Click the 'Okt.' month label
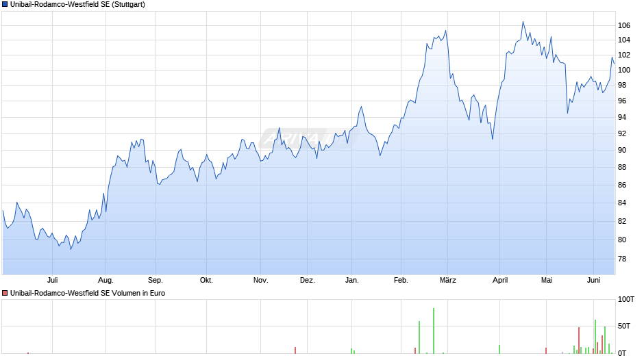644x360 pixels. (206, 281)
